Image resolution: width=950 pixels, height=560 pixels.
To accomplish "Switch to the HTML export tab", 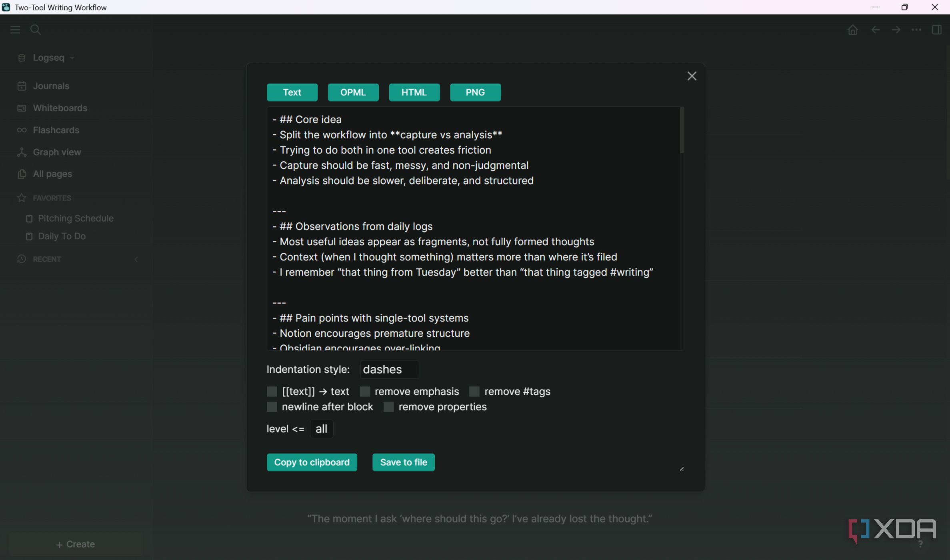I will point(414,92).
